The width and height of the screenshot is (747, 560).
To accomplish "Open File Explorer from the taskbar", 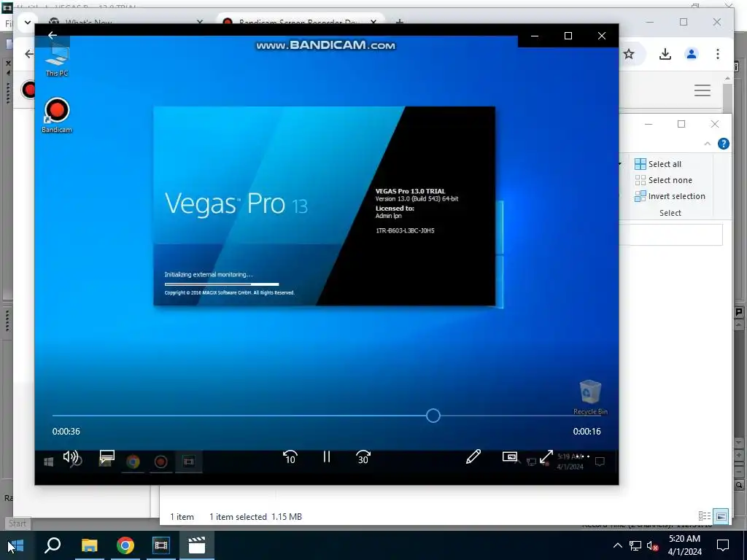I will pos(89,545).
